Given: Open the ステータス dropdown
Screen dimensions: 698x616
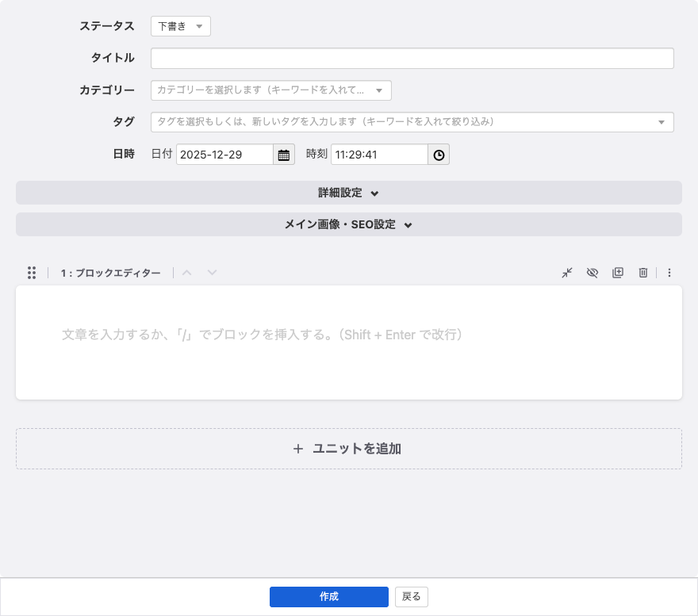Looking at the screenshot, I should [181, 26].
